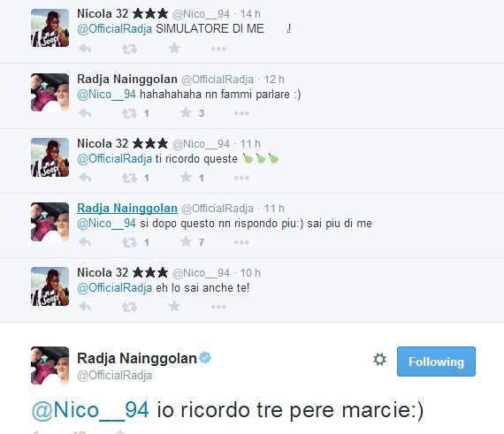Favorite the 'eh lo sai anche te!' tweet
The height and width of the screenshot is (434, 504).
(174, 306)
